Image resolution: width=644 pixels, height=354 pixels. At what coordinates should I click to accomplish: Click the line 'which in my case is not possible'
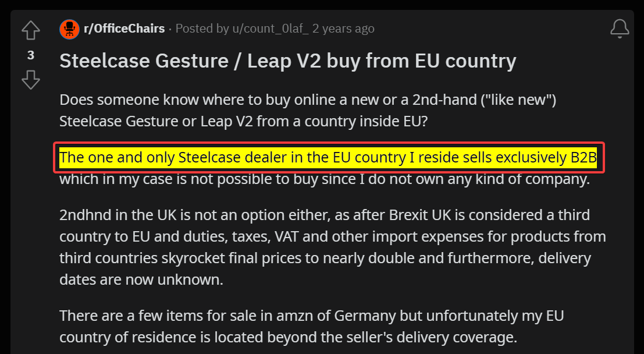tap(325, 179)
